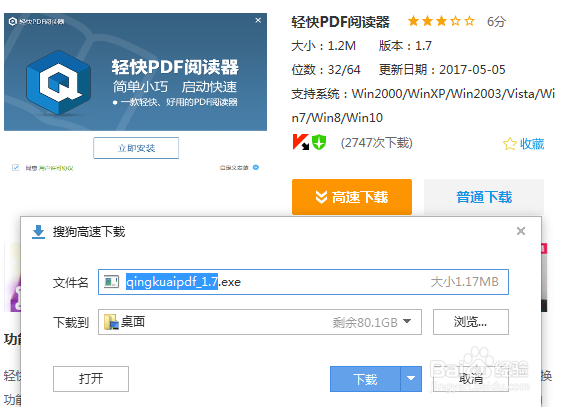This screenshot has width=561, height=407.
Task: Click the blue Q logo of 轻快PDF阅读器
Action: tap(58, 83)
